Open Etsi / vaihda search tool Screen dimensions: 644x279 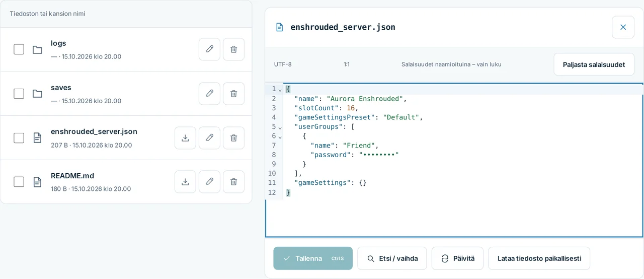pos(392,258)
